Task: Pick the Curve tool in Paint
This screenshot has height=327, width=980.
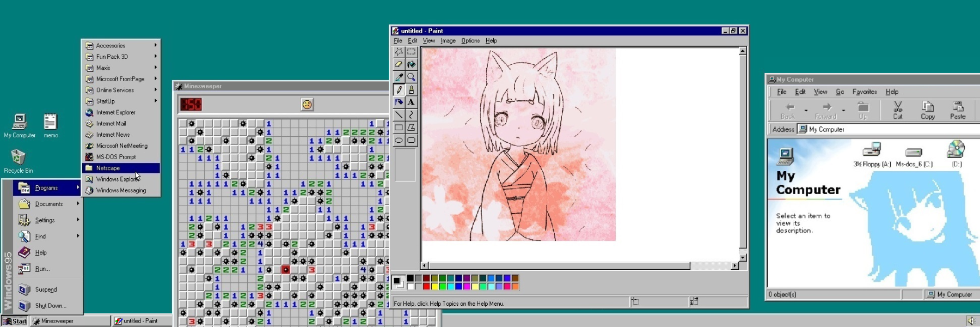Action: [411, 114]
